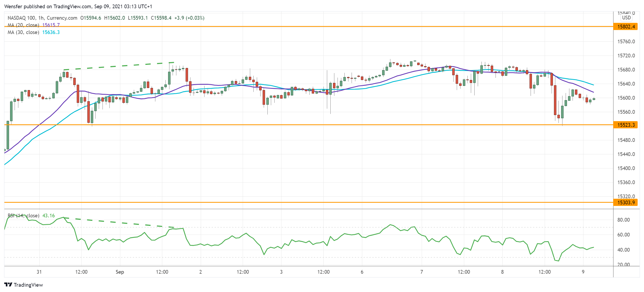Click the MA (30, close) legend

point(23,32)
